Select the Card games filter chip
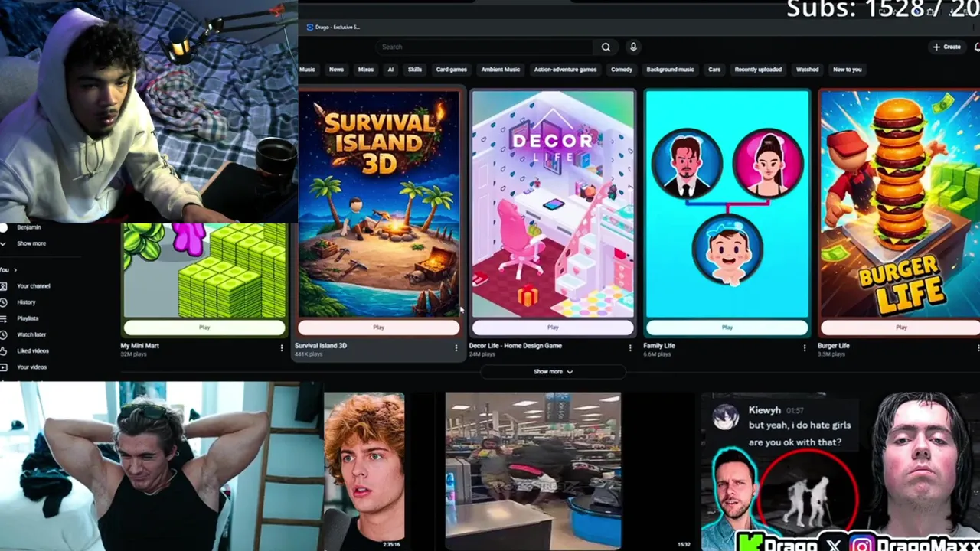This screenshot has width=980, height=551. coord(452,70)
